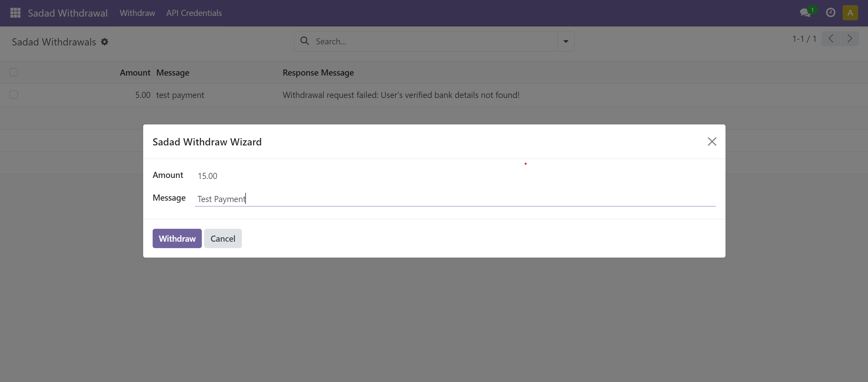Open the user avatar menu
Image resolution: width=868 pixels, height=382 pixels.
[x=850, y=13]
